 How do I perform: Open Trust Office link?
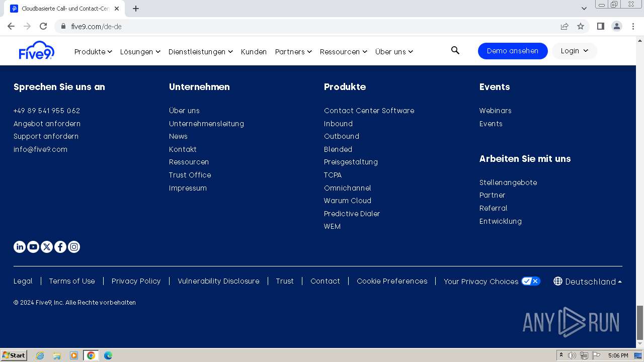pyautogui.click(x=190, y=175)
